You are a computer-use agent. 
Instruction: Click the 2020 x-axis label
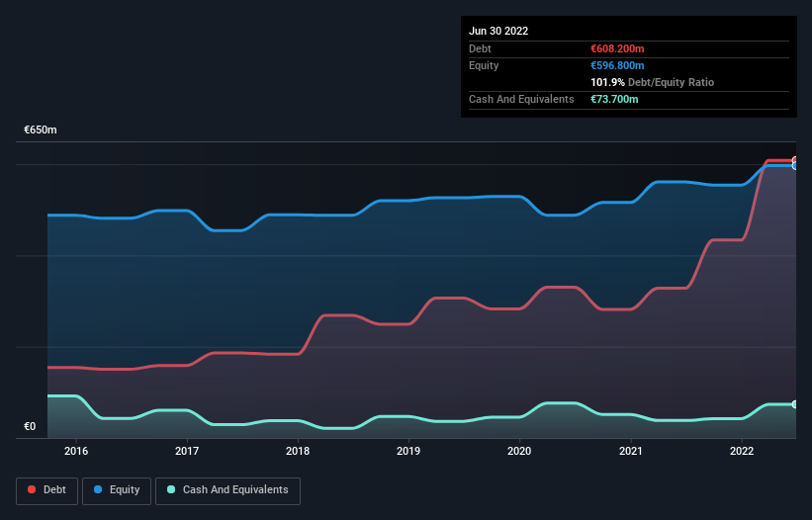(519, 451)
